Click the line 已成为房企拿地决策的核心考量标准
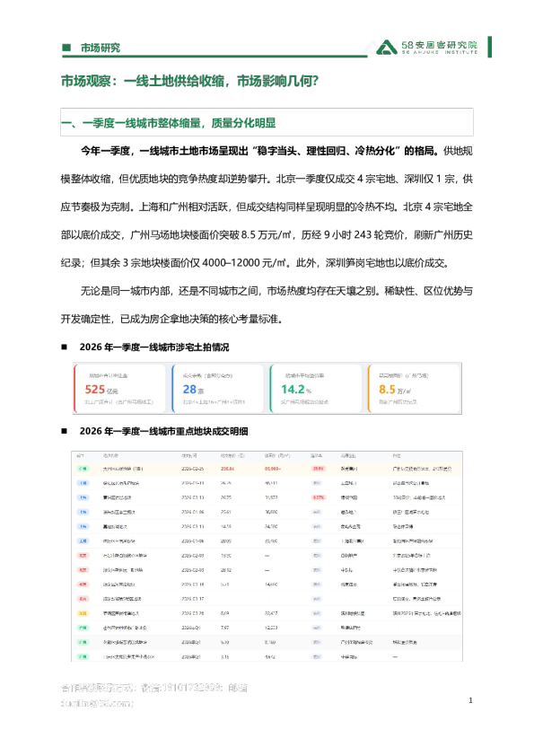 198,319
